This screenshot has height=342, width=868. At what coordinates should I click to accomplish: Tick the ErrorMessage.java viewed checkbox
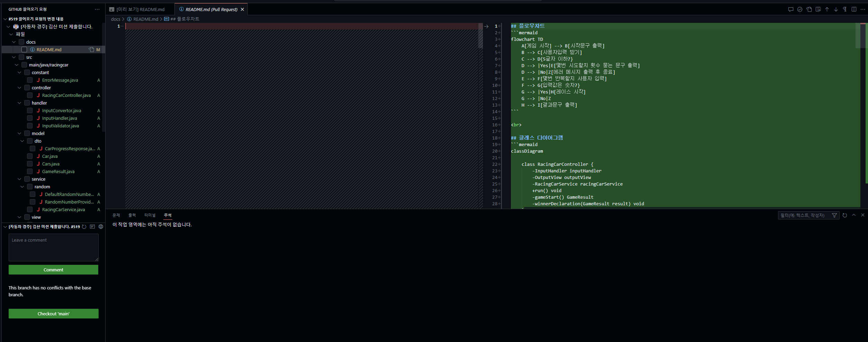30,80
